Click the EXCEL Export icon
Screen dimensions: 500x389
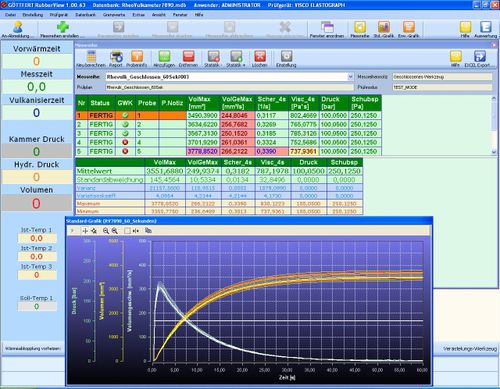coord(480,56)
